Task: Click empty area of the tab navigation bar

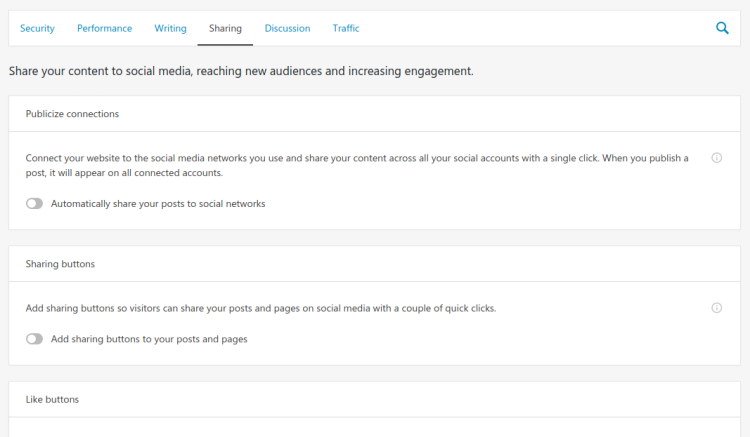Action: (x=536, y=28)
